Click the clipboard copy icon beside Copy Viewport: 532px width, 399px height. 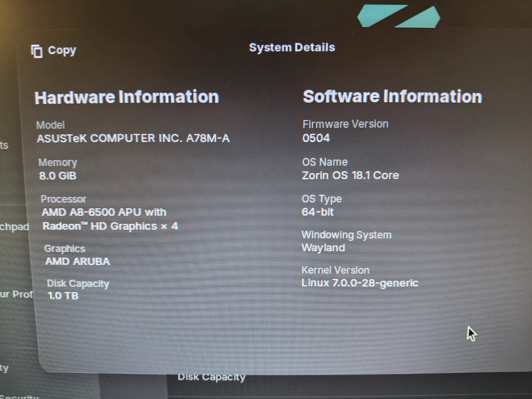[37, 51]
